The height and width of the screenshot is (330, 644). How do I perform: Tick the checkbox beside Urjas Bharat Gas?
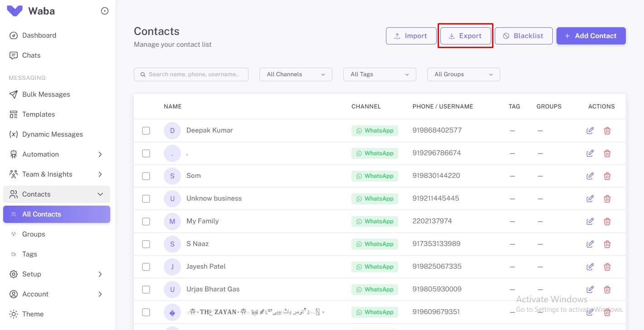146,289
